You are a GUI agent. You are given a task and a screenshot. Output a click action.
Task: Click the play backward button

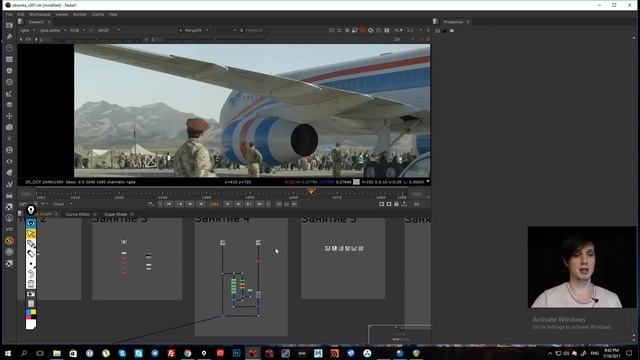(x=200, y=204)
